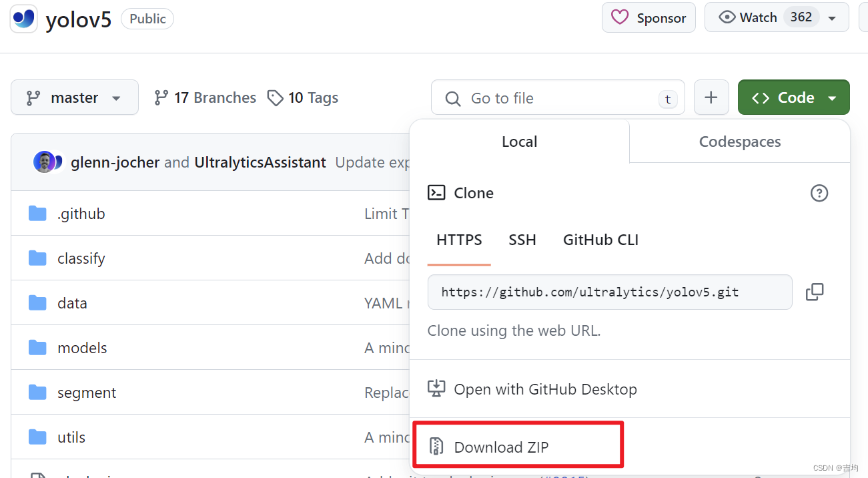Click the tag icon beside 10 Tags
The height and width of the screenshot is (478, 868).
pos(275,98)
